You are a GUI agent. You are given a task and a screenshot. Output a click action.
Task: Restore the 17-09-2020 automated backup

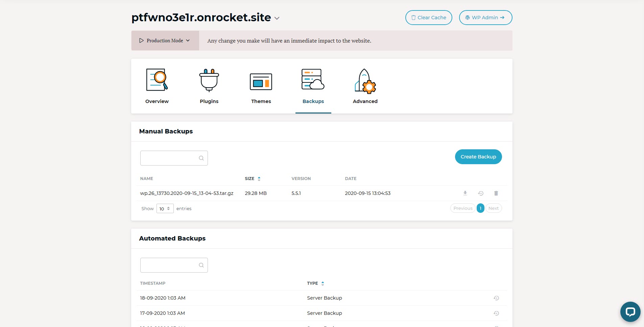(x=496, y=313)
